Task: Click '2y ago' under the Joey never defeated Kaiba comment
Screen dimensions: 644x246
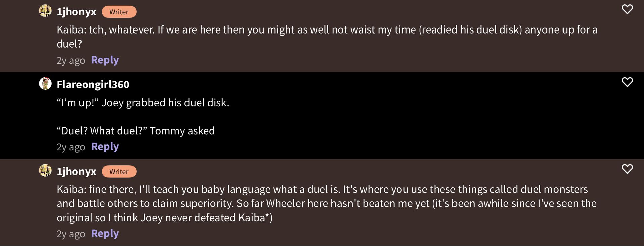Action: tap(71, 234)
